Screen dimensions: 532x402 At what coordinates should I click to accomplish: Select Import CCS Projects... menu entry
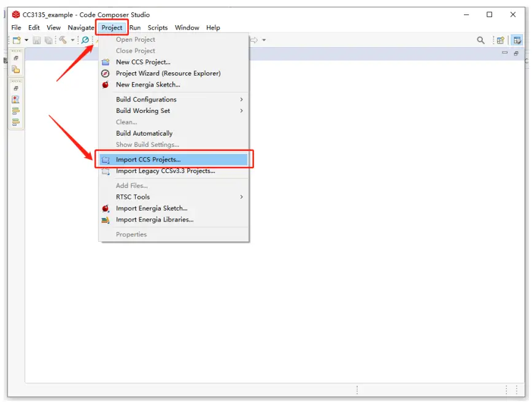point(174,160)
